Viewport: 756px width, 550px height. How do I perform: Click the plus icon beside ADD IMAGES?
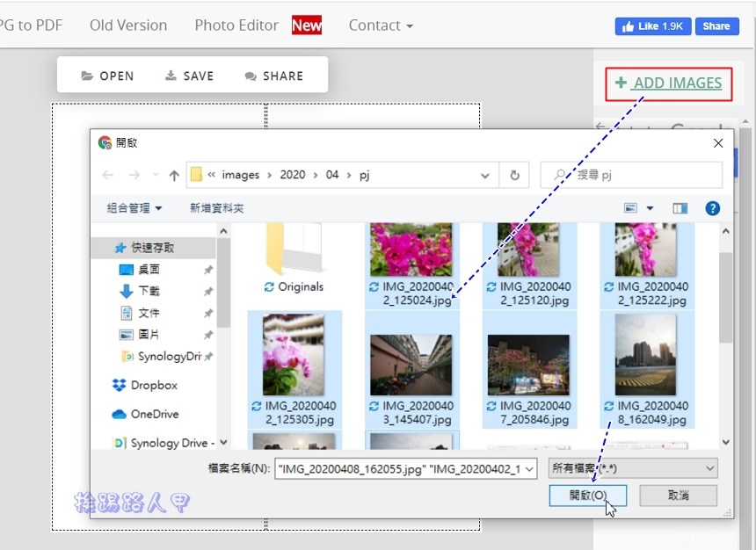(621, 83)
